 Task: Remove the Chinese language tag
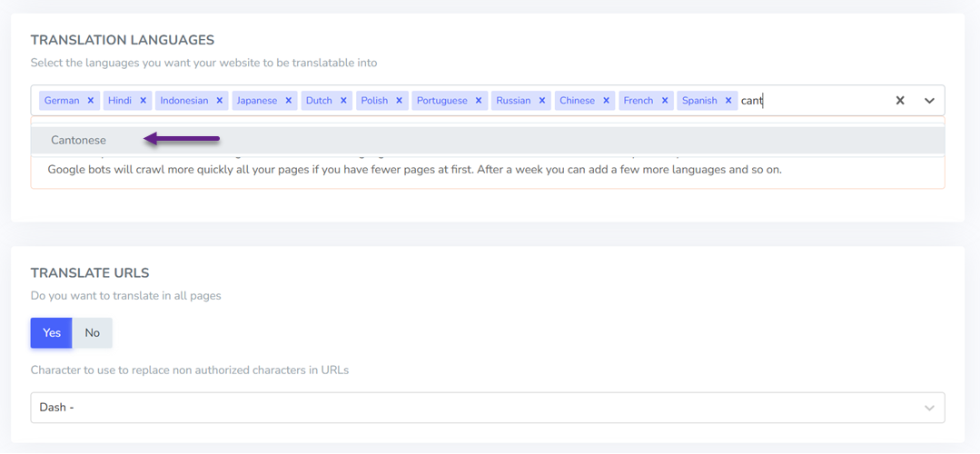(606, 101)
